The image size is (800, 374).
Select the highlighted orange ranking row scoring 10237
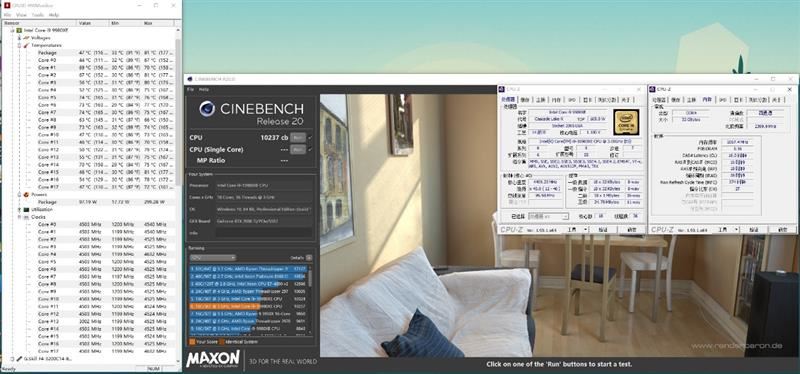(x=247, y=307)
